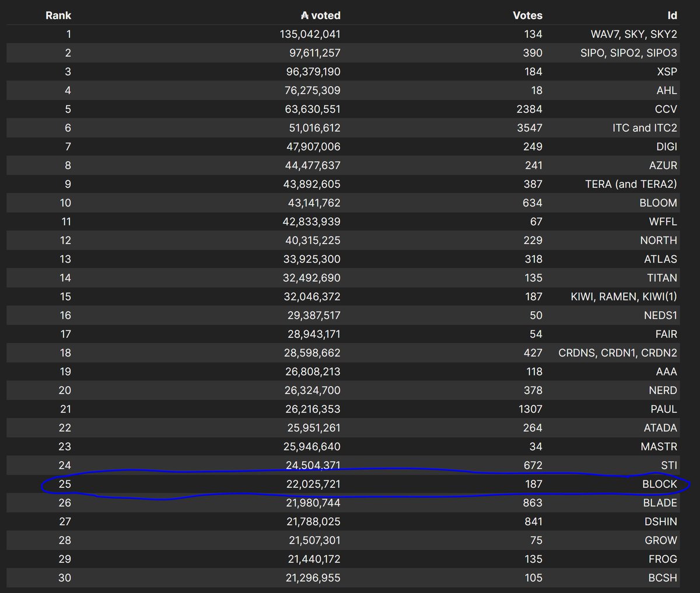Click the votes count 2384
Screen dimensions: 700x593
[530, 109]
